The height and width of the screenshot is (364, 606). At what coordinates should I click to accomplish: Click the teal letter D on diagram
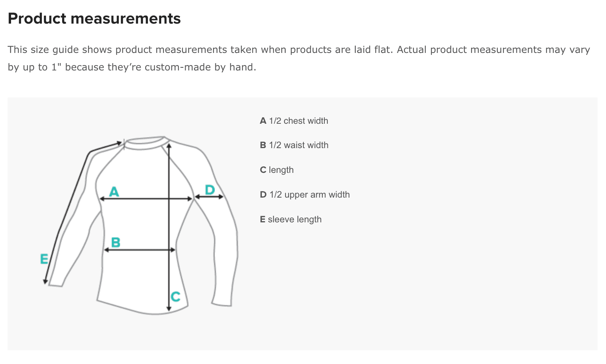[x=210, y=190]
